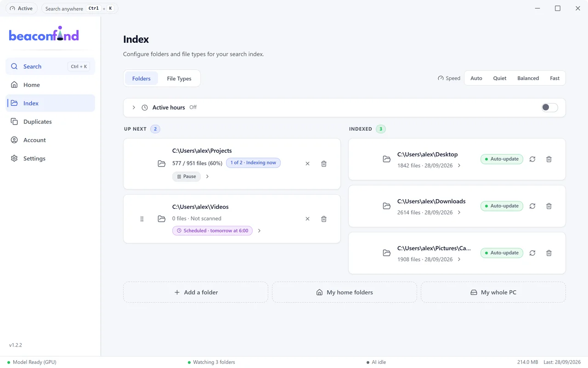This screenshot has width=588, height=368.
Task: Refresh the Desktop folder index
Action: [x=532, y=159]
